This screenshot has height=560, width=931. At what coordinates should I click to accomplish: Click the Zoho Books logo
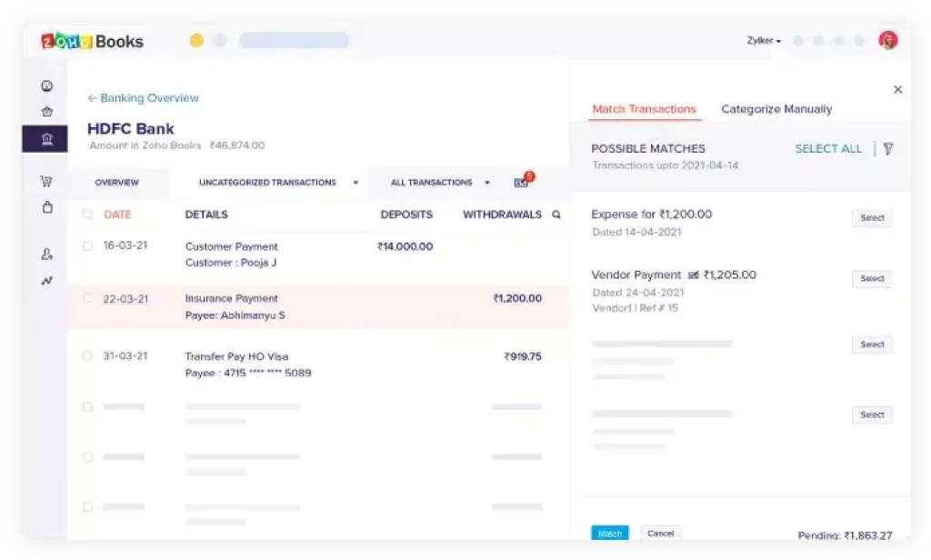92,41
